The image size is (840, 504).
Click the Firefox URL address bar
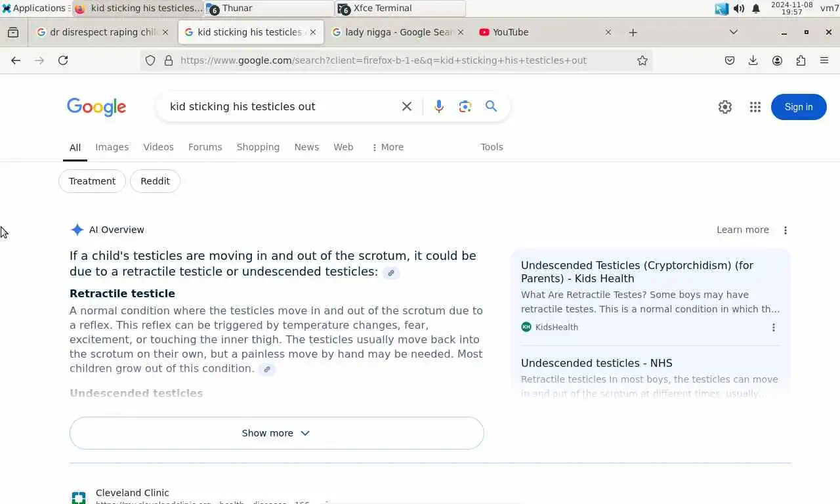click(398, 60)
